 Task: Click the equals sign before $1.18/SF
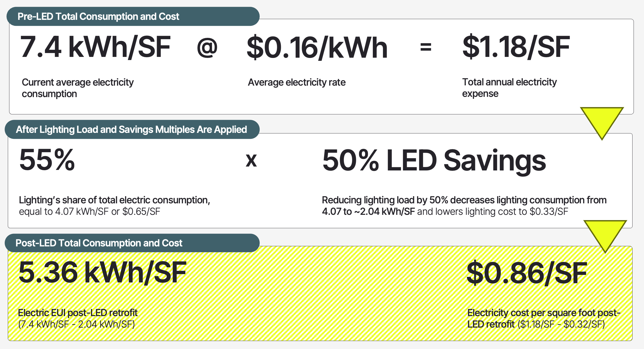426,47
